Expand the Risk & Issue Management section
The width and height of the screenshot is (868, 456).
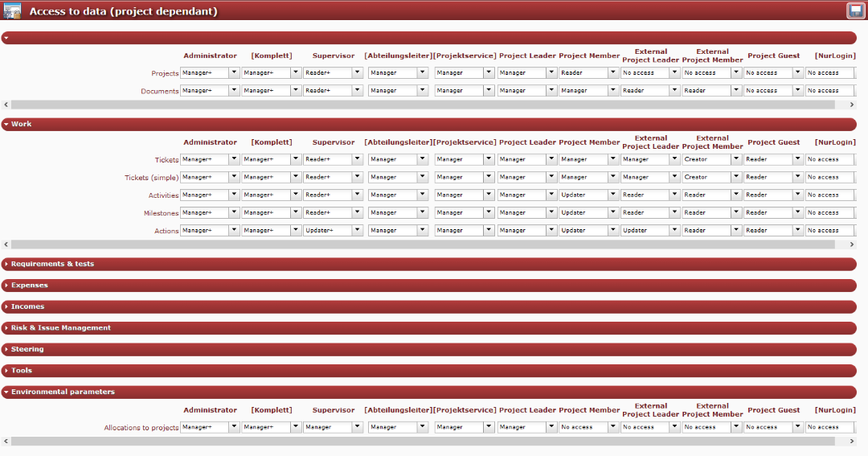(x=60, y=328)
